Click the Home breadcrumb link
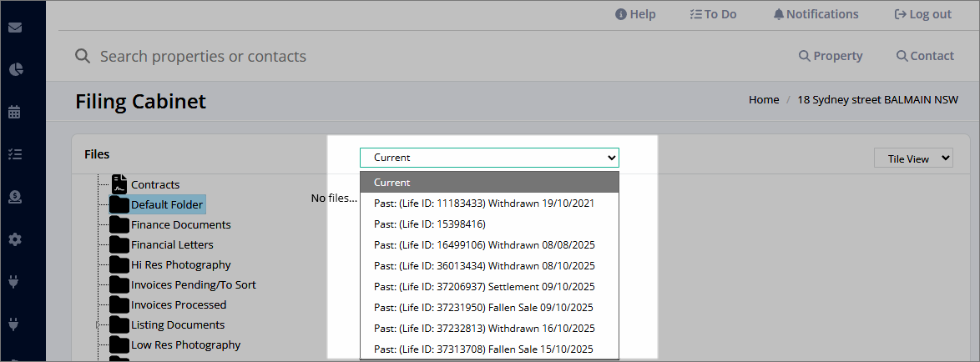Viewport: 980px width, 362px height. 764,99
